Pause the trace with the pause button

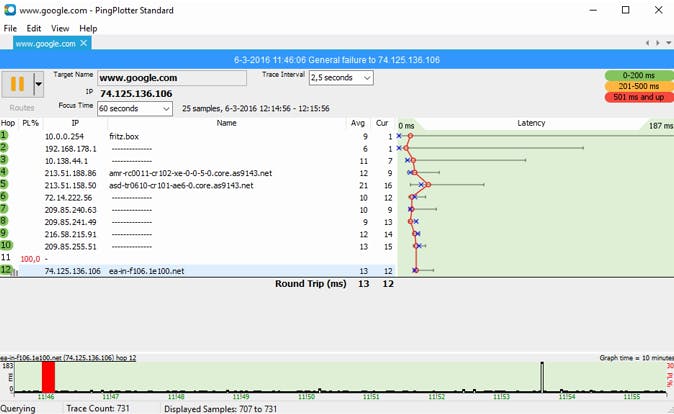17,84
